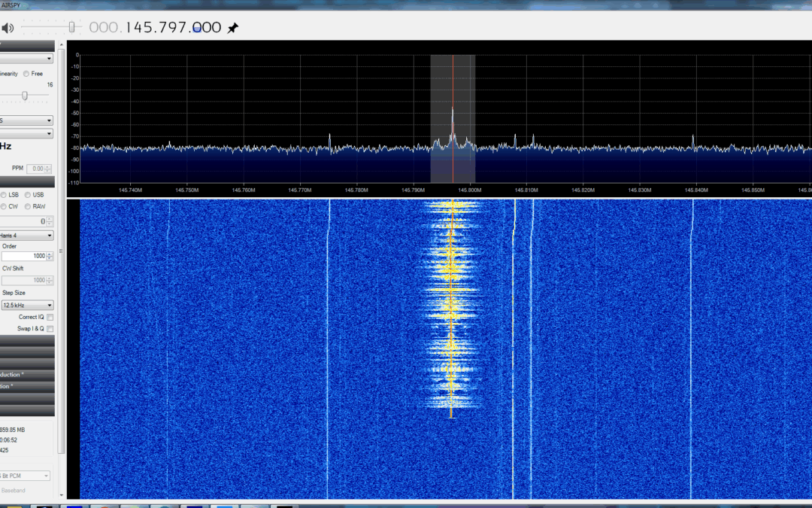Click the 145.840M frequency axis label
Viewport: 812px width, 508px height.
point(696,190)
